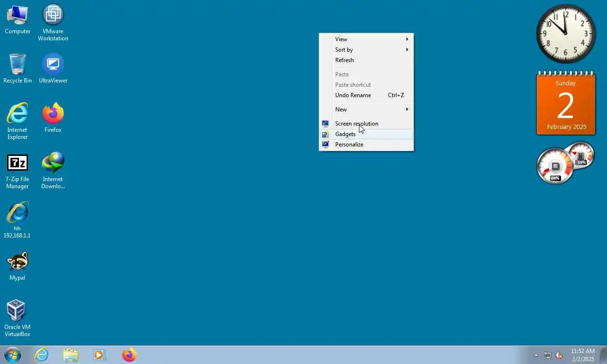Open the Computer desktop icon
Viewport: 607px width, 364px height.
click(18, 19)
